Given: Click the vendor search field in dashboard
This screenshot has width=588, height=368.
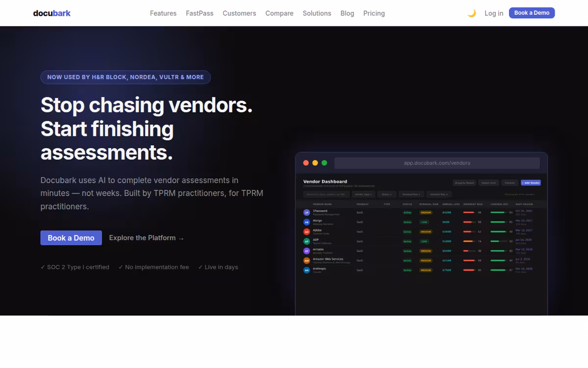Looking at the screenshot, I should [326, 194].
